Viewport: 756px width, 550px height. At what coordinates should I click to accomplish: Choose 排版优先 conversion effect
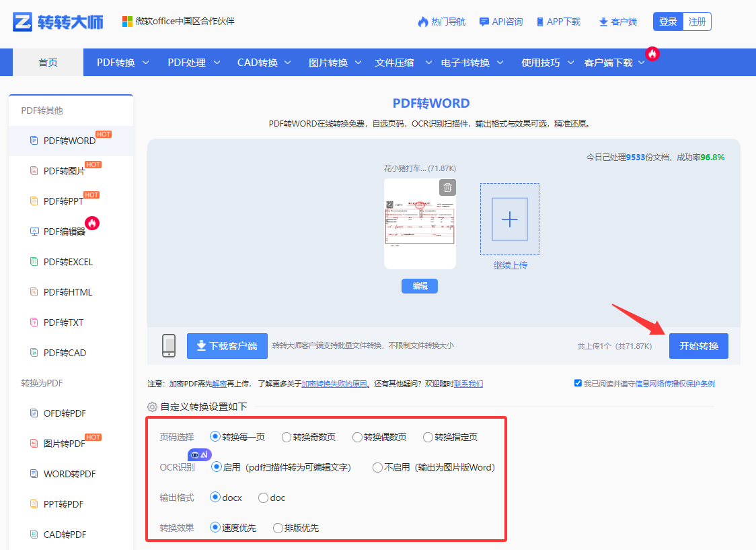click(x=278, y=528)
